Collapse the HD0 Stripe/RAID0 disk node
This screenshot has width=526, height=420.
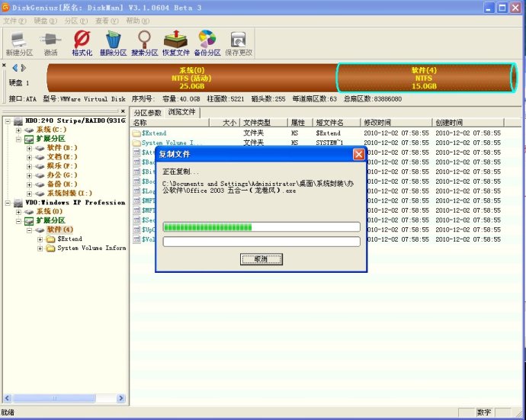pos(8,120)
